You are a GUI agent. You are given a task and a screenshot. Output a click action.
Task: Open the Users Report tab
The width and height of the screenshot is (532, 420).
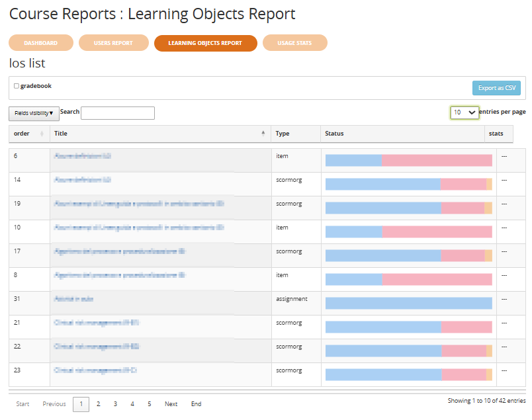113,43
